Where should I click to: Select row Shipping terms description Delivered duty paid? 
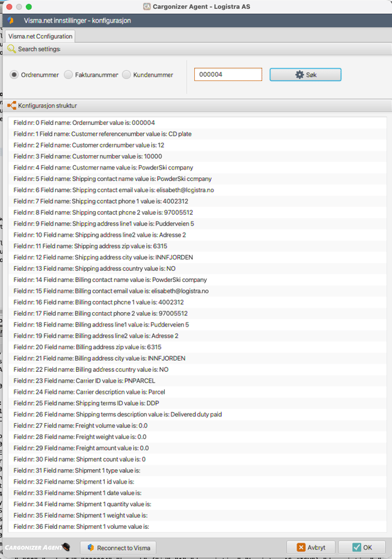197,415
